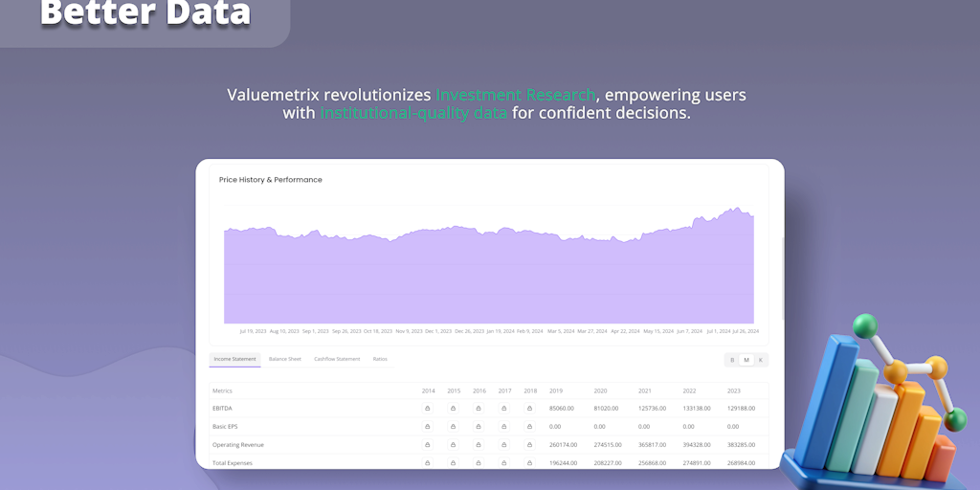Switch to the Balance Sheet tab
980x490 pixels.
[285, 360]
